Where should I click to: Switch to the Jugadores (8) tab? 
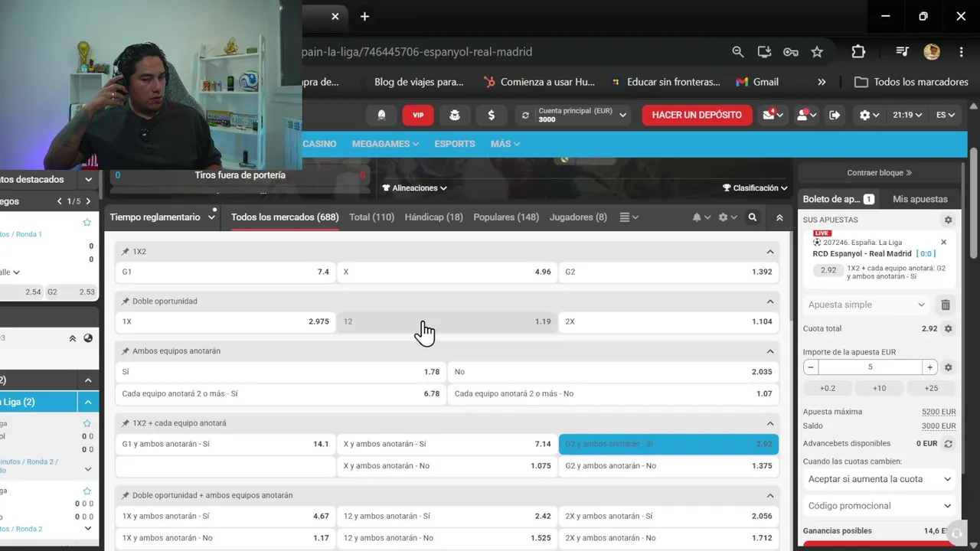coord(578,217)
